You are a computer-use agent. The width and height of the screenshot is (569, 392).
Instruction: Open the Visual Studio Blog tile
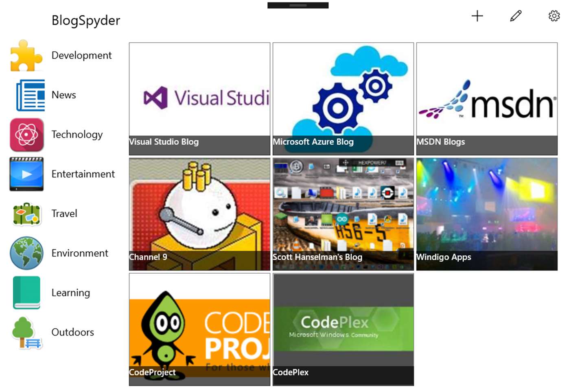[x=199, y=99]
